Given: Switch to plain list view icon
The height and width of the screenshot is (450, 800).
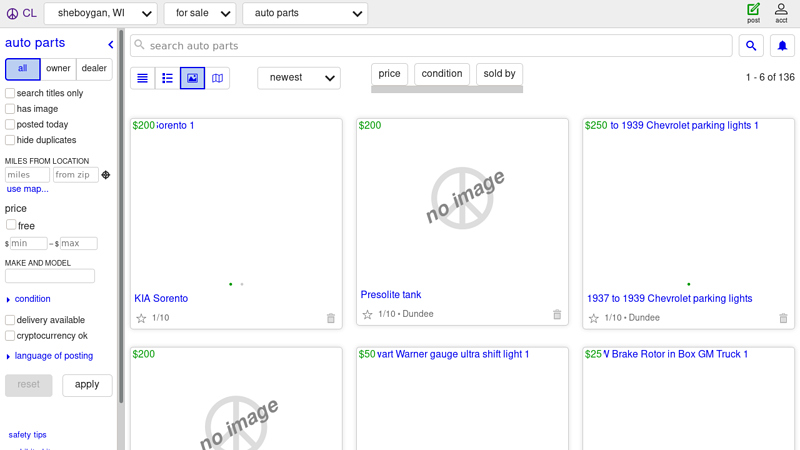Looking at the screenshot, I should pos(142,78).
